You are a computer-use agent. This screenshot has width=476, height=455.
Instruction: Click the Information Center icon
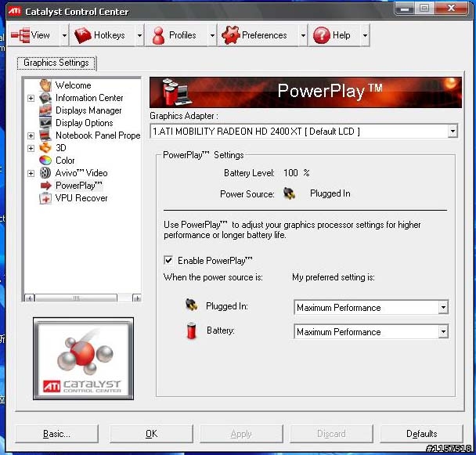(x=45, y=98)
